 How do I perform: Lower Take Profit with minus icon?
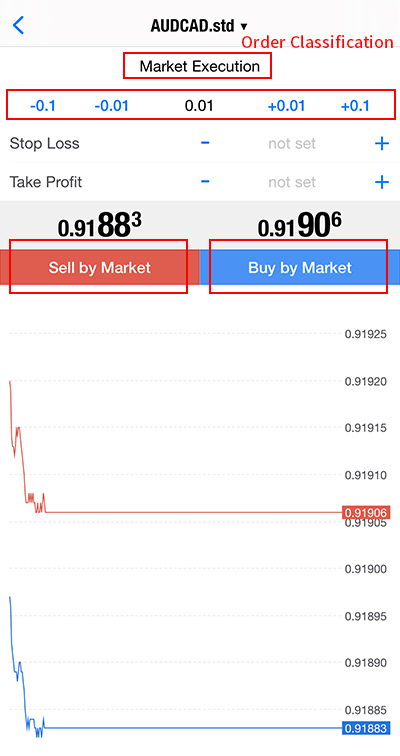click(205, 181)
